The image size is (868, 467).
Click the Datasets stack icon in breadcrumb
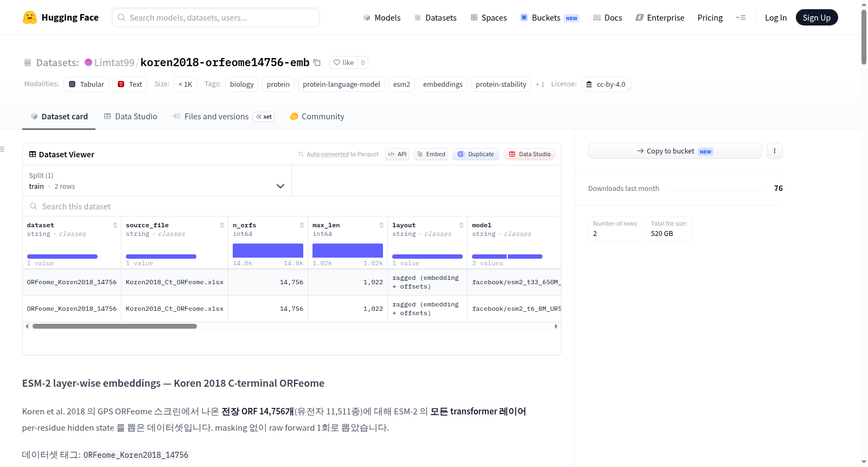pyautogui.click(x=28, y=63)
